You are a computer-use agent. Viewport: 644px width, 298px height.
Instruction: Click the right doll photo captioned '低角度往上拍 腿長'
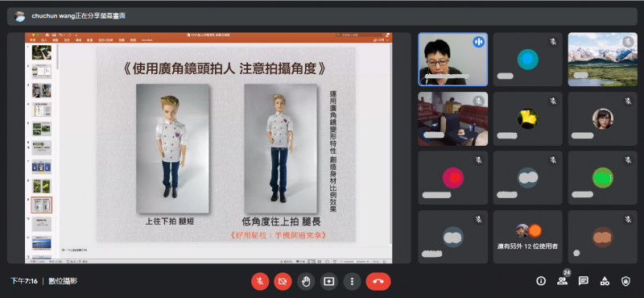click(x=280, y=148)
